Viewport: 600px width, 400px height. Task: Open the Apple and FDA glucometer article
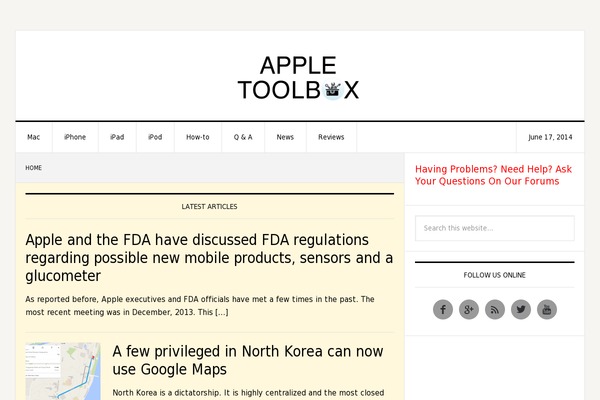click(209, 258)
